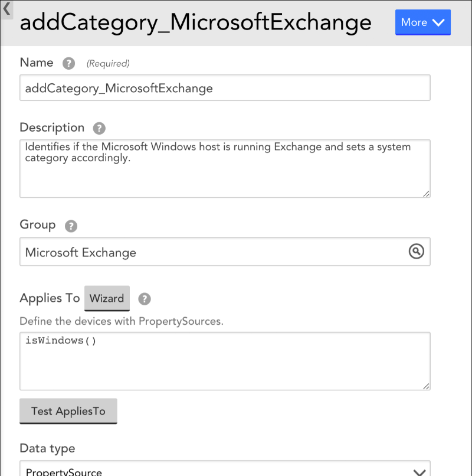Show help for the Group field
This screenshot has width=472, height=476.
click(71, 226)
